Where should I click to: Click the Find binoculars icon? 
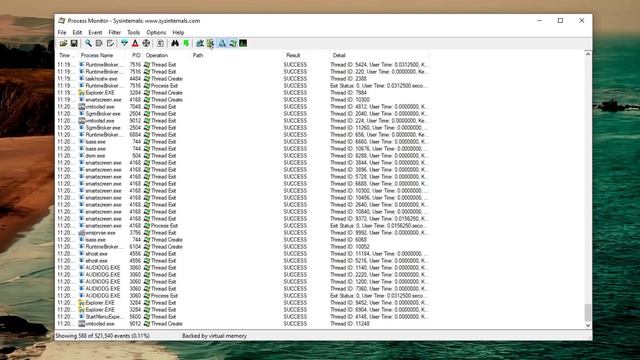click(x=175, y=43)
